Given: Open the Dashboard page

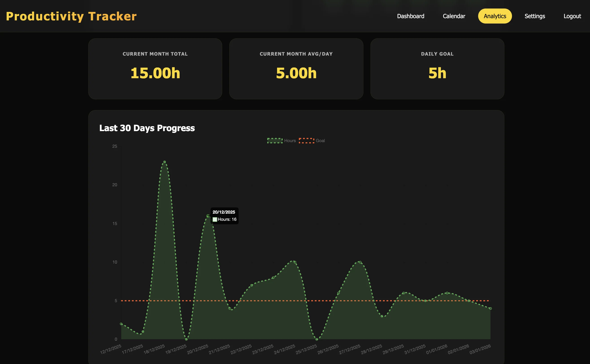Looking at the screenshot, I should [410, 16].
